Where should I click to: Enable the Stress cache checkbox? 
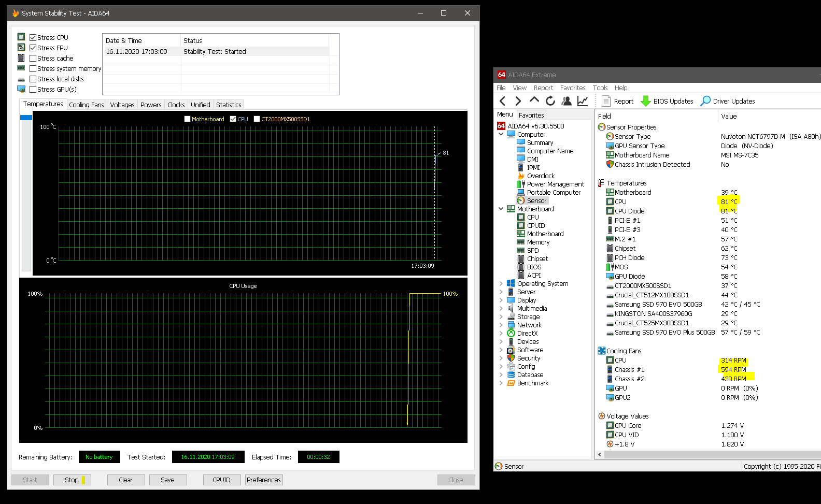click(x=33, y=58)
